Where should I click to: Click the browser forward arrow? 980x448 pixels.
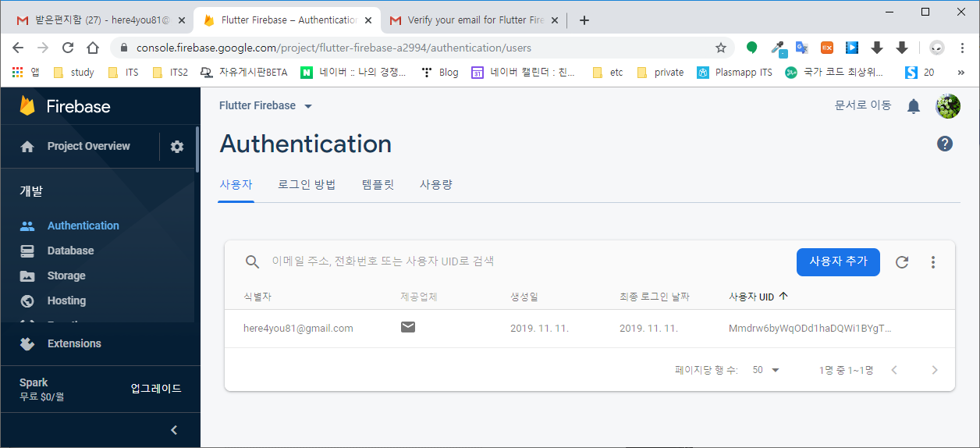tap(43, 48)
